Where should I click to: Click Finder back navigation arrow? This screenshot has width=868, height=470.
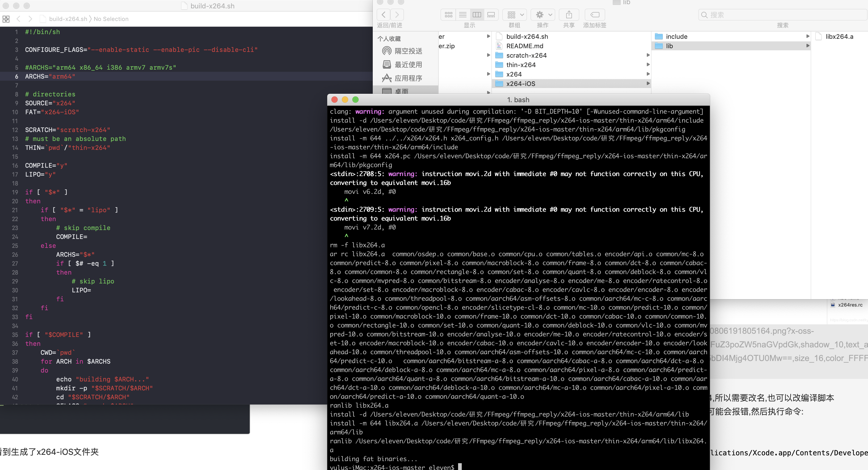coord(383,14)
